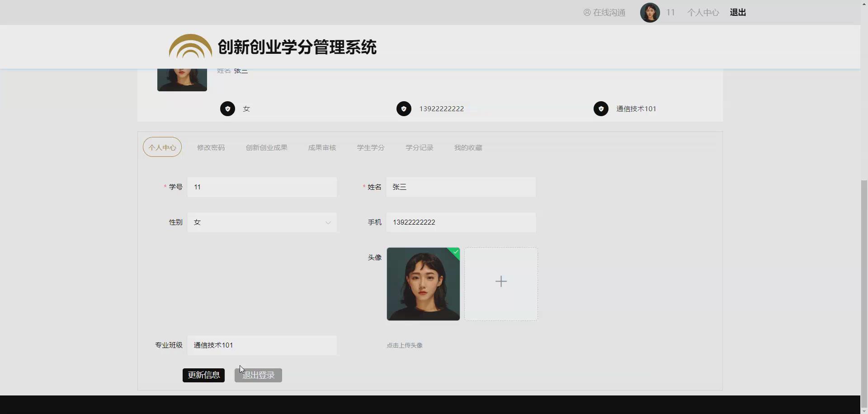
Task: Click the shield icon next to 通信技术101
Action: coord(601,108)
